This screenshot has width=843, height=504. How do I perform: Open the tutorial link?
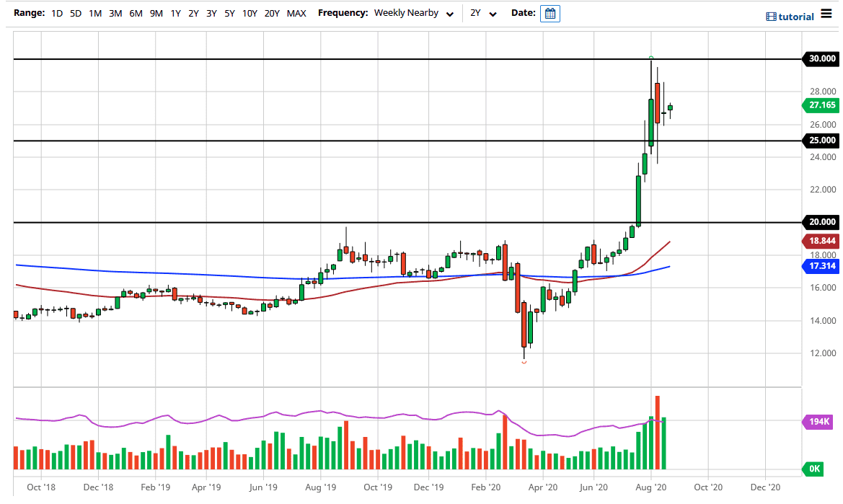(x=796, y=17)
